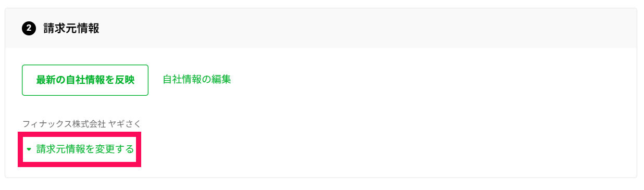Image resolution: width=644 pixels, height=190 pixels.
Task: Click the company name line above the expander
Action: point(82,124)
